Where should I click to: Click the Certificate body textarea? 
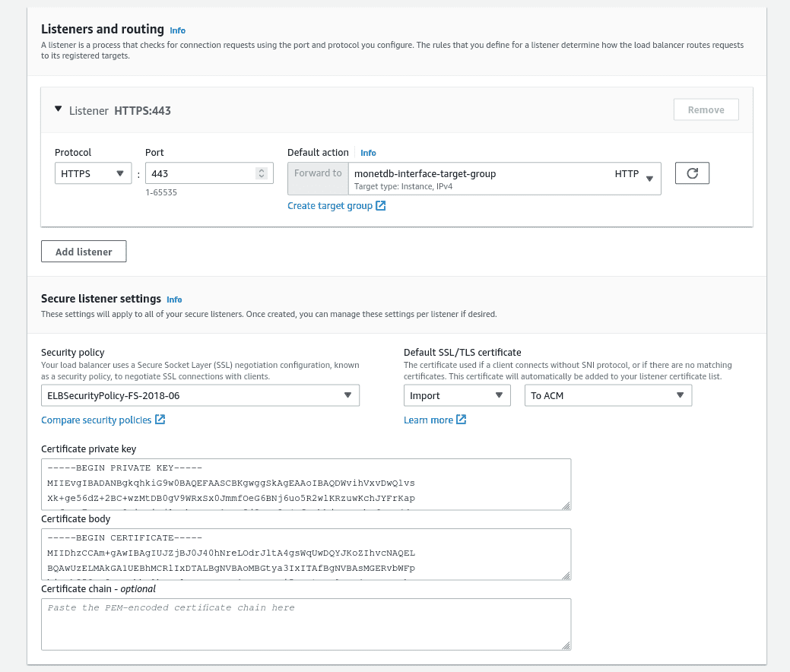(x=306, y=554)
